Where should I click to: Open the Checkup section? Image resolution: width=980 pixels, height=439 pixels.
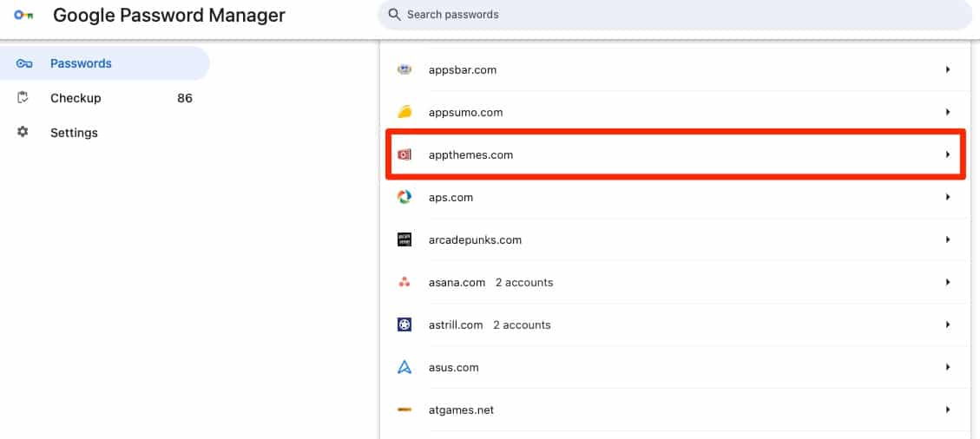coord(104,98)
